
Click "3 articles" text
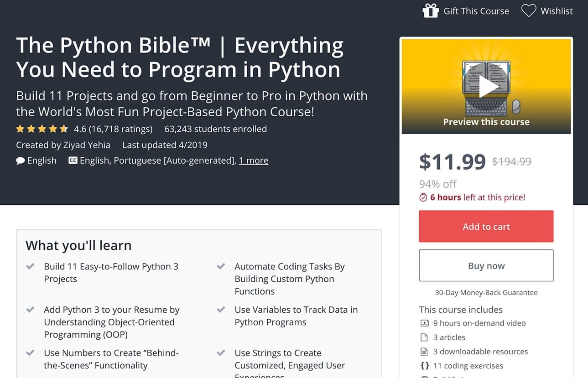(x=449, y=337)
